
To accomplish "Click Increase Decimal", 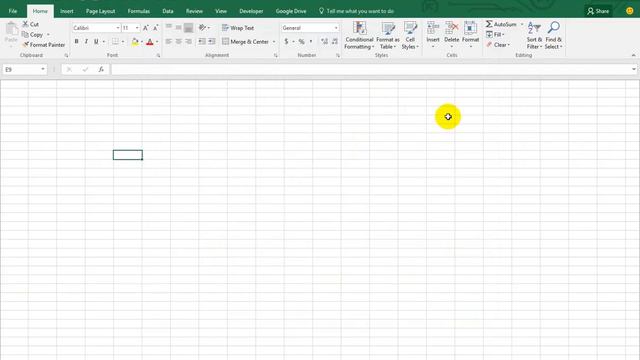I will 324,42.
